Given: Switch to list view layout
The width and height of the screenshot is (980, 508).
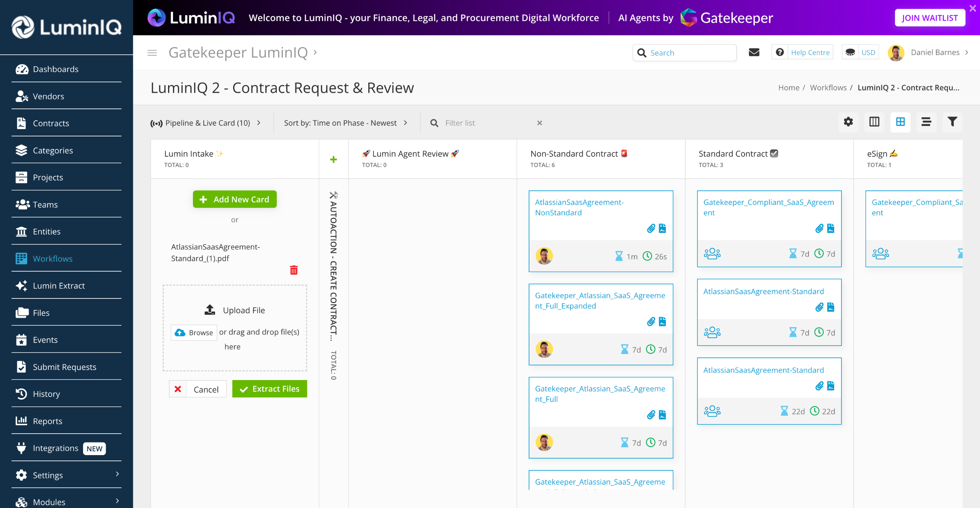Looking at the screenshot, I should coord(926,122).
